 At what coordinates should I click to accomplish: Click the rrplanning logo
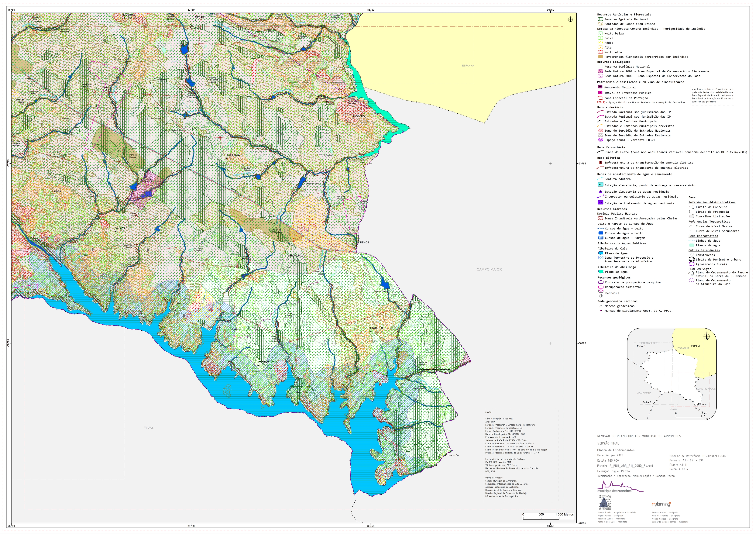click(661, 504)
